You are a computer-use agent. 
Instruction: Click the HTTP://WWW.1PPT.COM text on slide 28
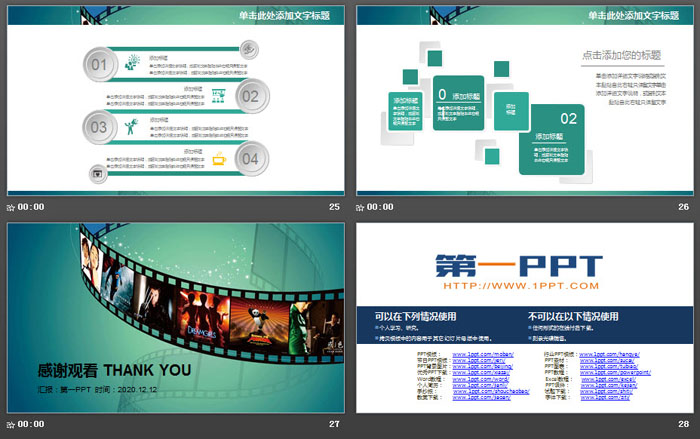point(521,286)
